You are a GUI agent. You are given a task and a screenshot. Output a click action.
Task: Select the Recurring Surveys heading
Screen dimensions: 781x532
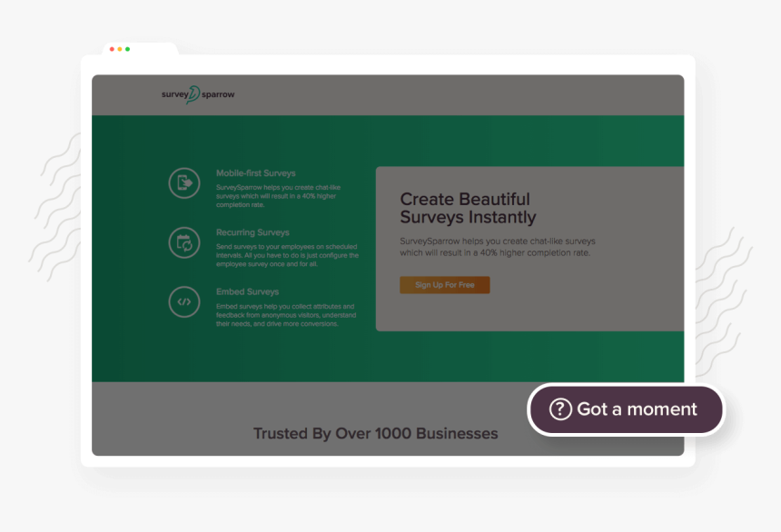pyautogui.click(x=252, y=232)
